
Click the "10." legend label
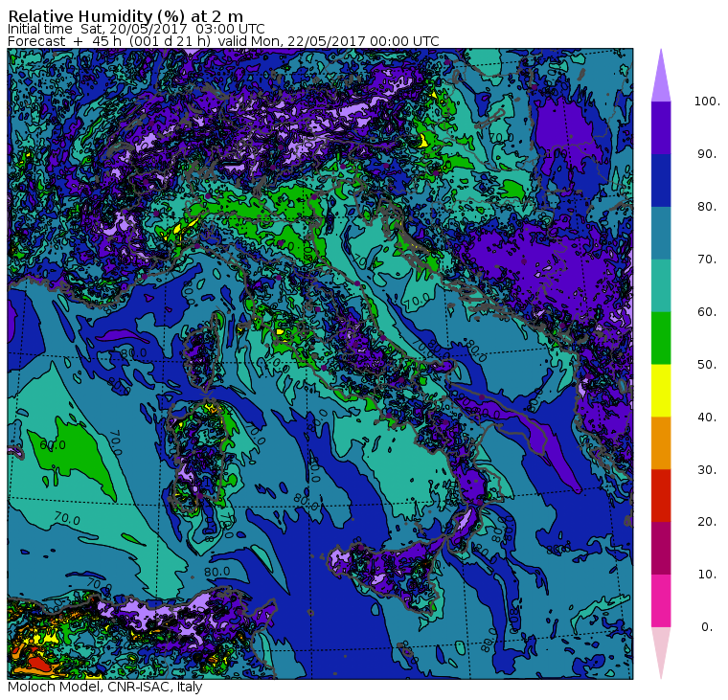pos(707,575)
